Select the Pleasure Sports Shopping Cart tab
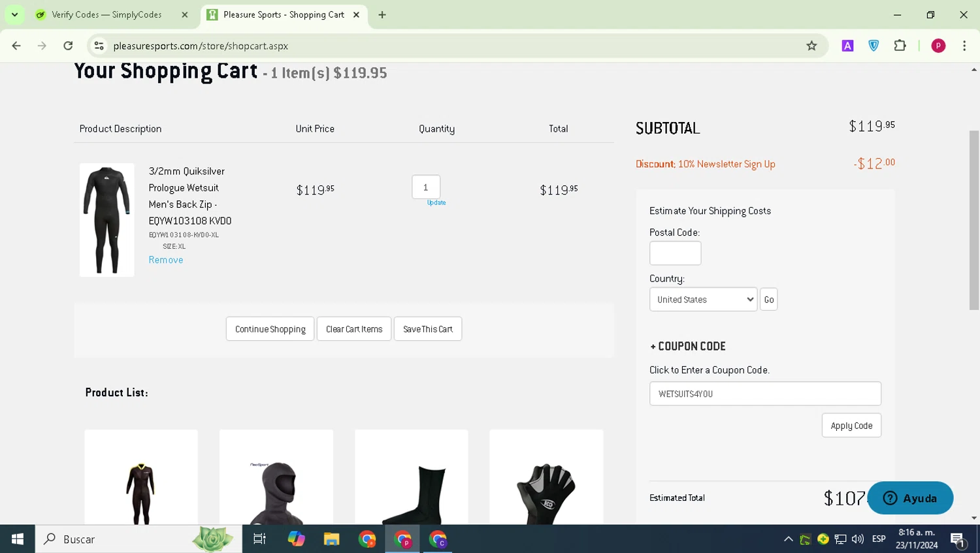The image size is (980, 553). pos(284,14)
